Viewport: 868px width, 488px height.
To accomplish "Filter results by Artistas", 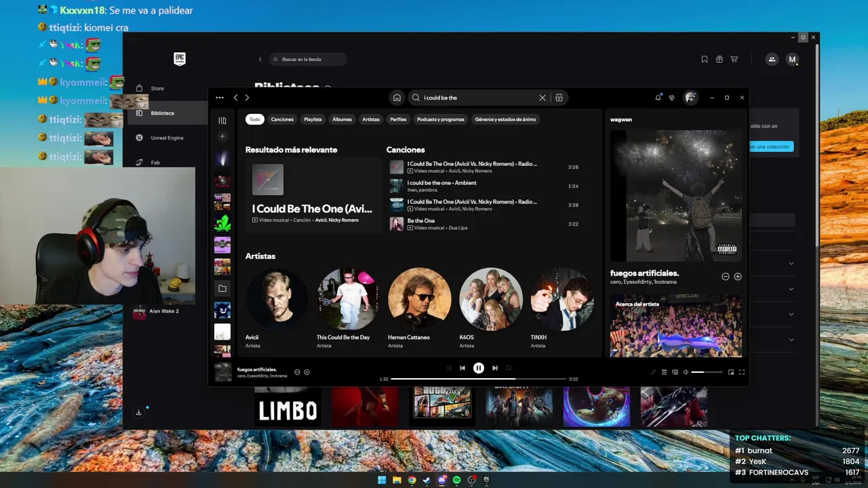I will click(371, 119).
